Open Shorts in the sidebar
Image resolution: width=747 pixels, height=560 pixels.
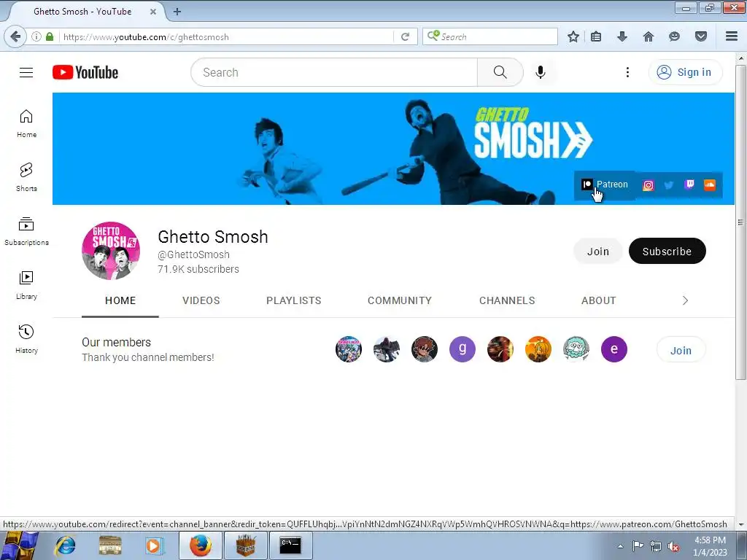tap(26, 177)
